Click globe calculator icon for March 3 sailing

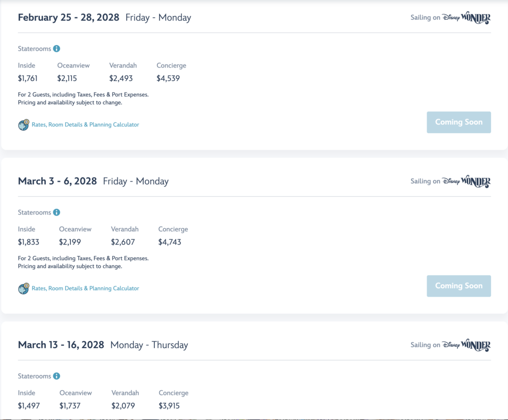24,288
